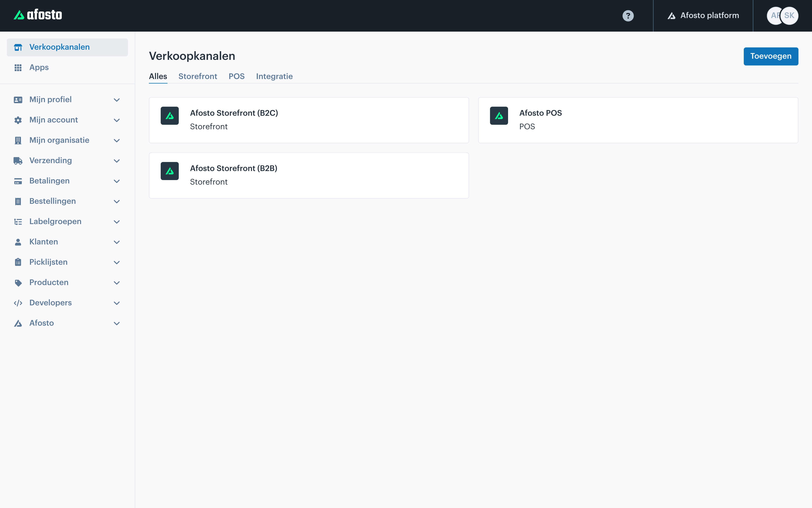Viewport: 812px width, 508px height.
Task: Click the afosto logo in header
Action: pos(38,15)
